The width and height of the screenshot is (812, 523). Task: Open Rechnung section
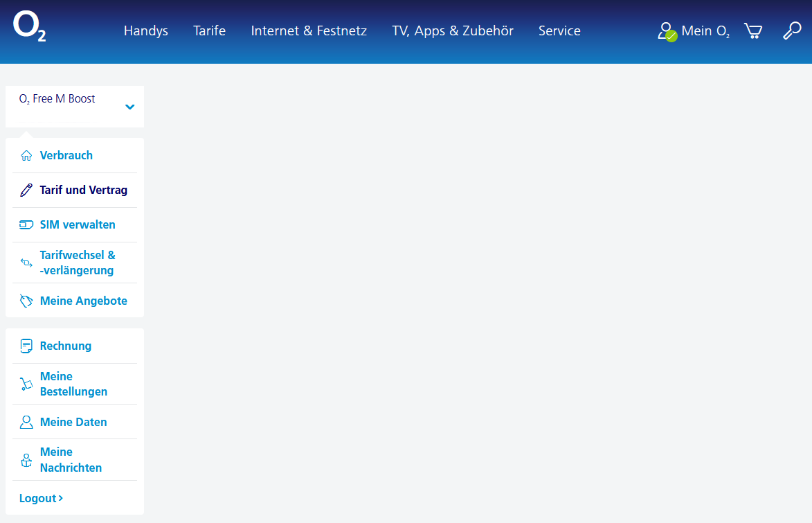(66, 346)
